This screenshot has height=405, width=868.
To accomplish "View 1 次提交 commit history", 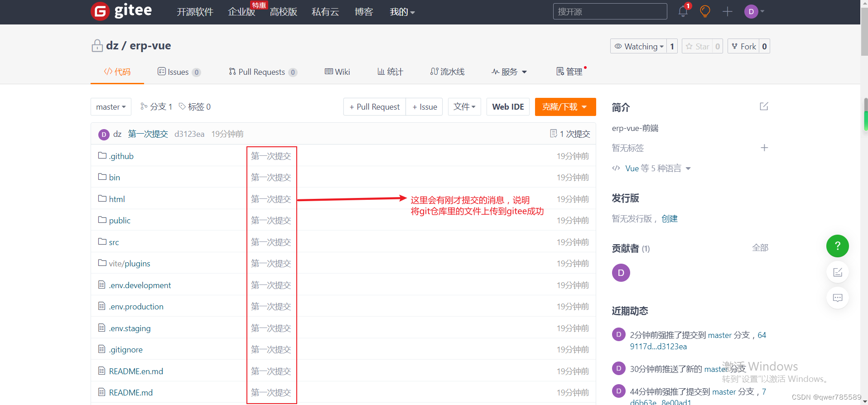I will point(570,134).
